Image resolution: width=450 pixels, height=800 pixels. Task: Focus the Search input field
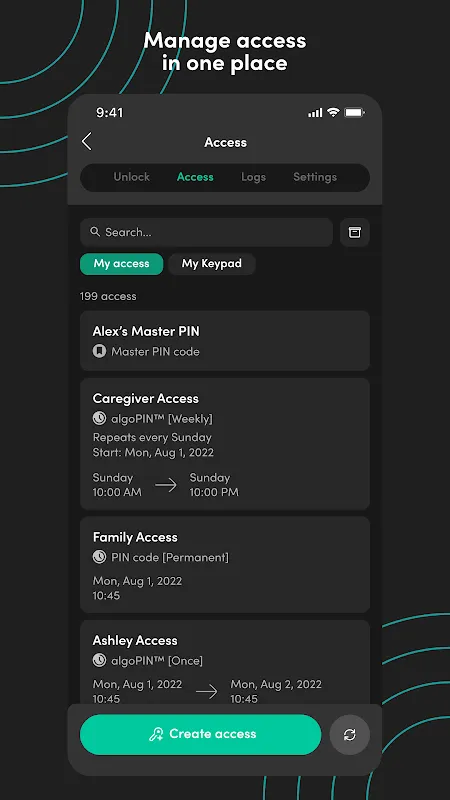pyautogui.click(x=206, y=232)
